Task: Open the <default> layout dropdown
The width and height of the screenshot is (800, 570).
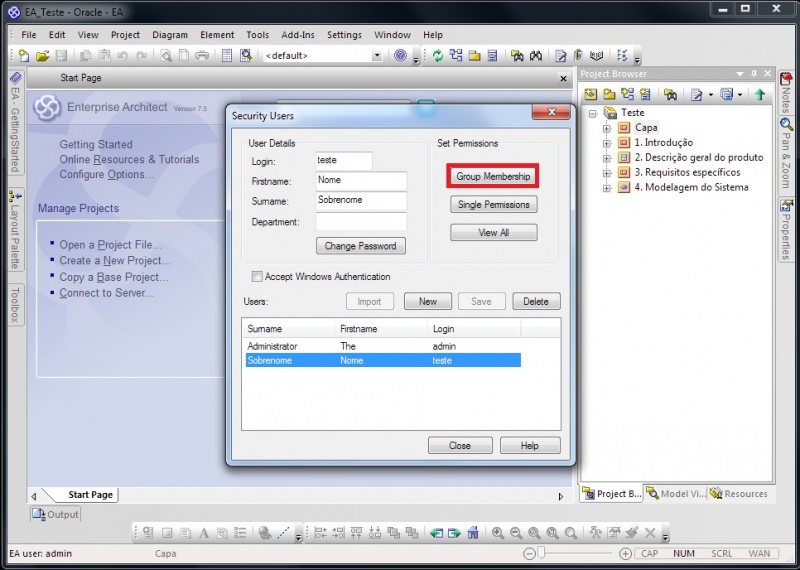Action: coord(377,55)
